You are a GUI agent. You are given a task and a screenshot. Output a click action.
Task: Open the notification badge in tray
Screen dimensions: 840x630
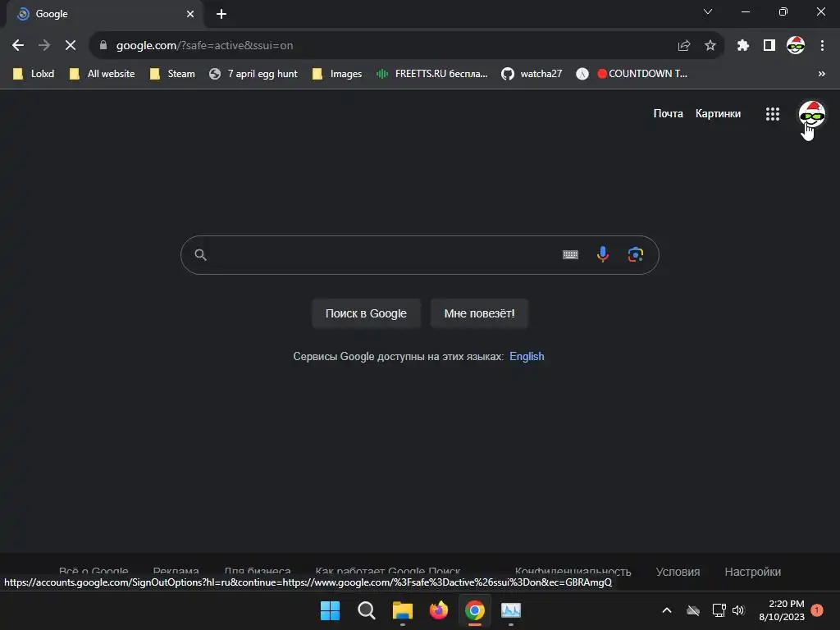pos(817,610)
